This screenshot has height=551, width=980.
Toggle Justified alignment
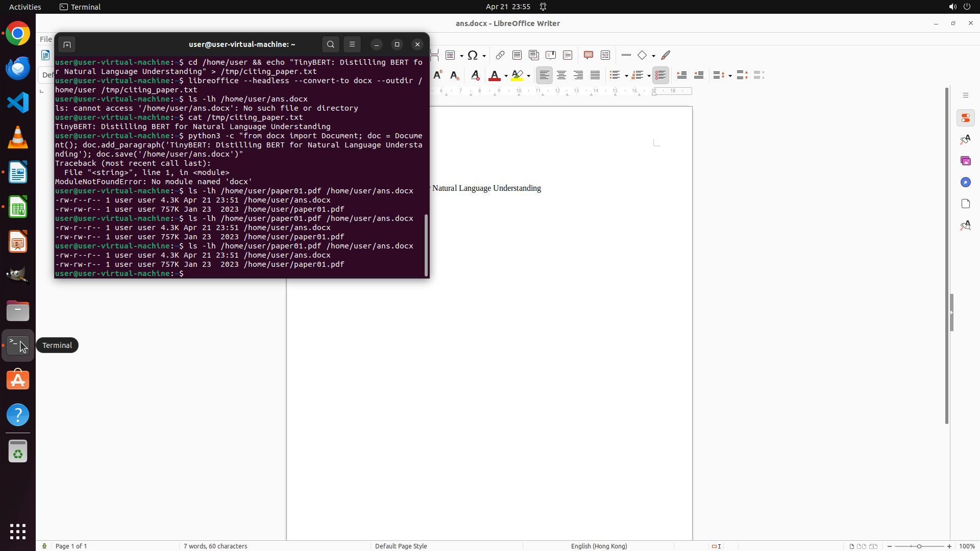tap(595, 76)
